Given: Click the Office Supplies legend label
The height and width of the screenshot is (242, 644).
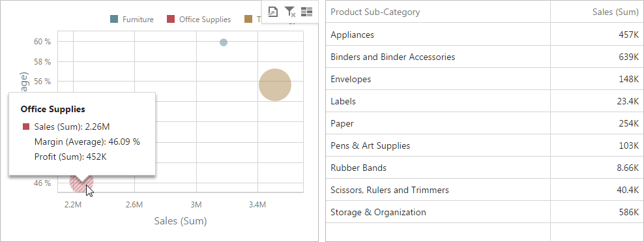Looking at the screenshot, I should [x=205, y=20].
